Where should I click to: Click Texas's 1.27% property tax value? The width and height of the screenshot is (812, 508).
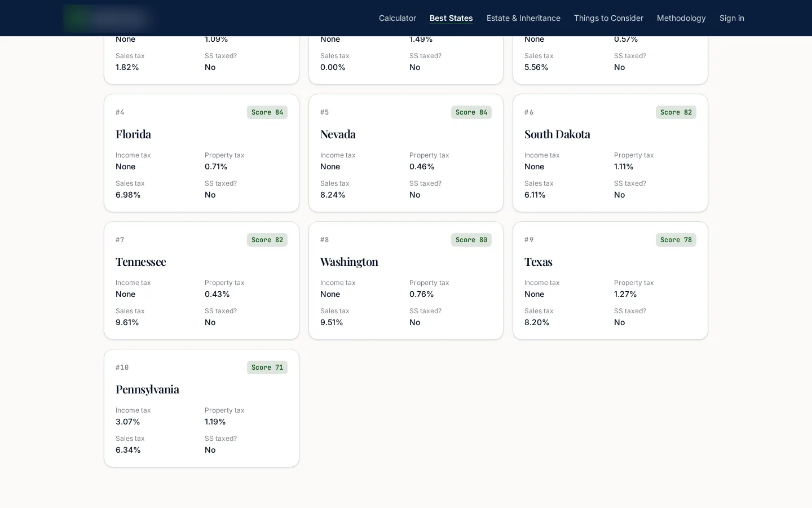(x=625, y=294)
